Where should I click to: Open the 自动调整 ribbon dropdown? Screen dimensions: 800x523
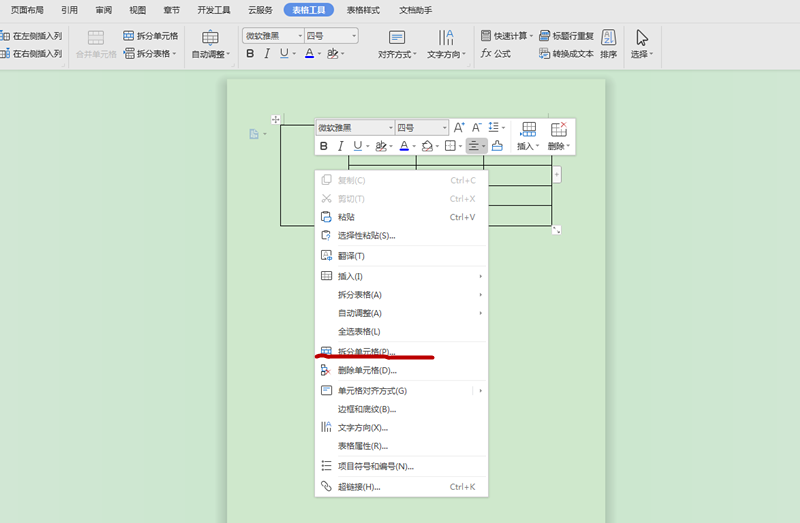coord(211,44)
